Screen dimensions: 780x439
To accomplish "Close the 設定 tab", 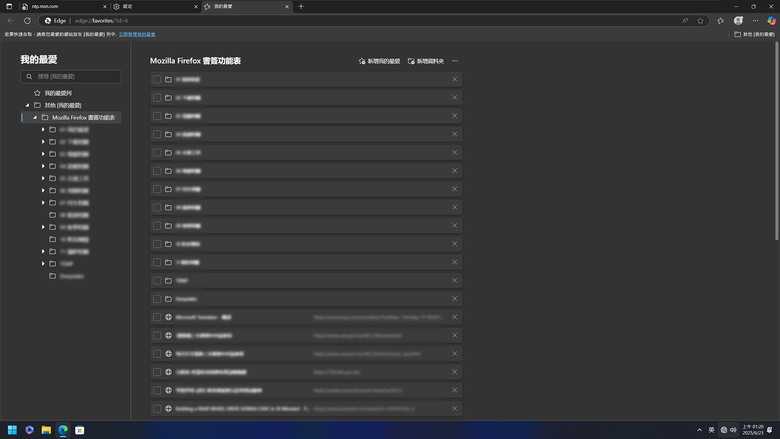I will click(x=195, y=6).
